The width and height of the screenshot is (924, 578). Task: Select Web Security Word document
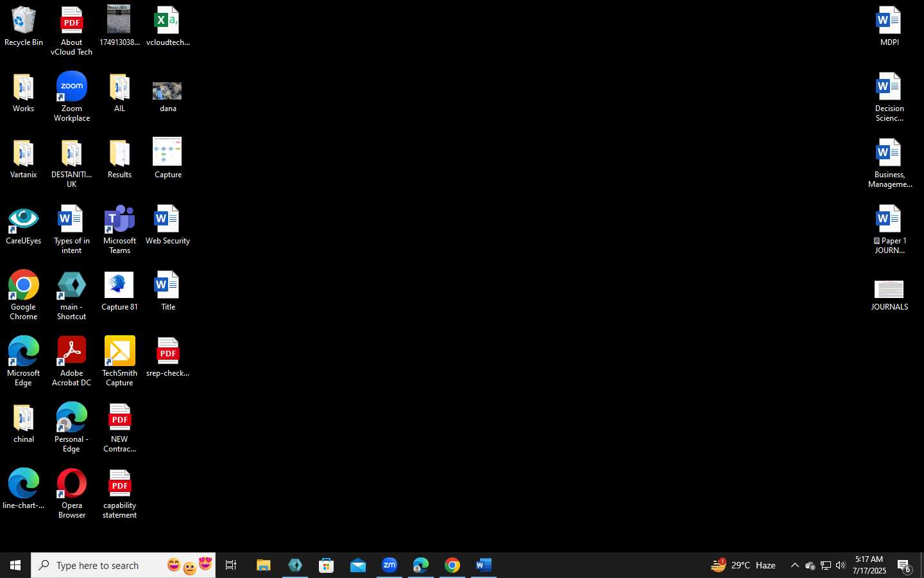(x=167, y=226)
